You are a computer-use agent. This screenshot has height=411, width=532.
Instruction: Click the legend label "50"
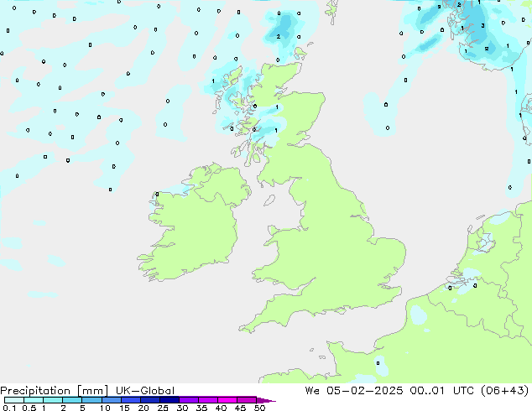[x=259, y=408]
